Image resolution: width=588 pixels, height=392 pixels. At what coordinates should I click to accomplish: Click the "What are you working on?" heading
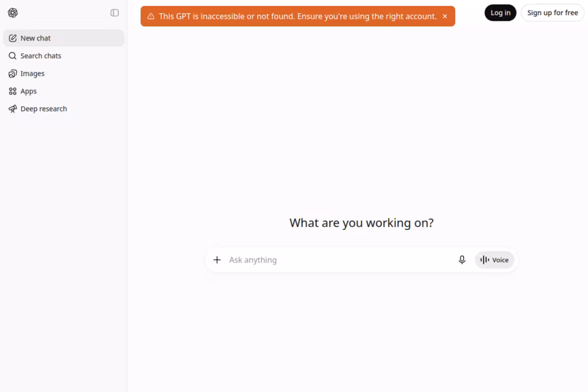pos(362,223)
